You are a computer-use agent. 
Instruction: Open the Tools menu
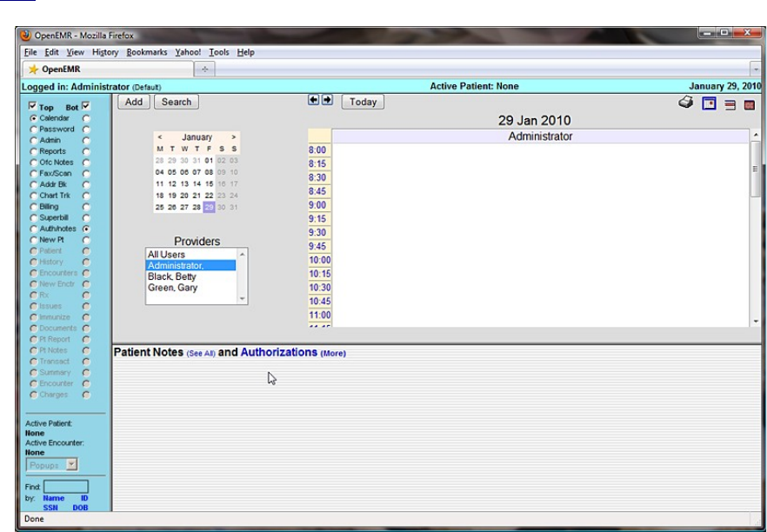coord(218,52)
